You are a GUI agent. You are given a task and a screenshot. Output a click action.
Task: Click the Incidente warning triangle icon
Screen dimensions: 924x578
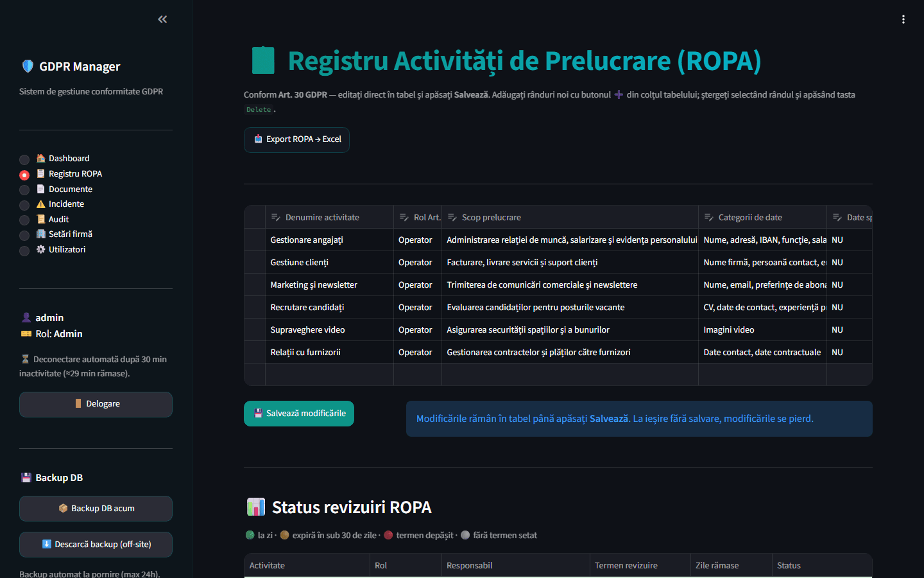(41, 204)
